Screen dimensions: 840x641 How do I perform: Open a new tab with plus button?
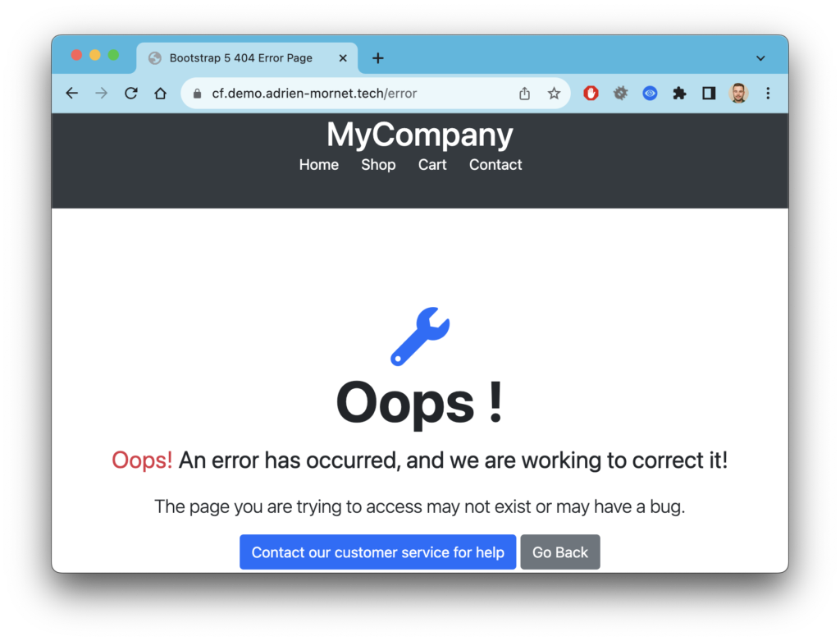(x=377, y=58)
